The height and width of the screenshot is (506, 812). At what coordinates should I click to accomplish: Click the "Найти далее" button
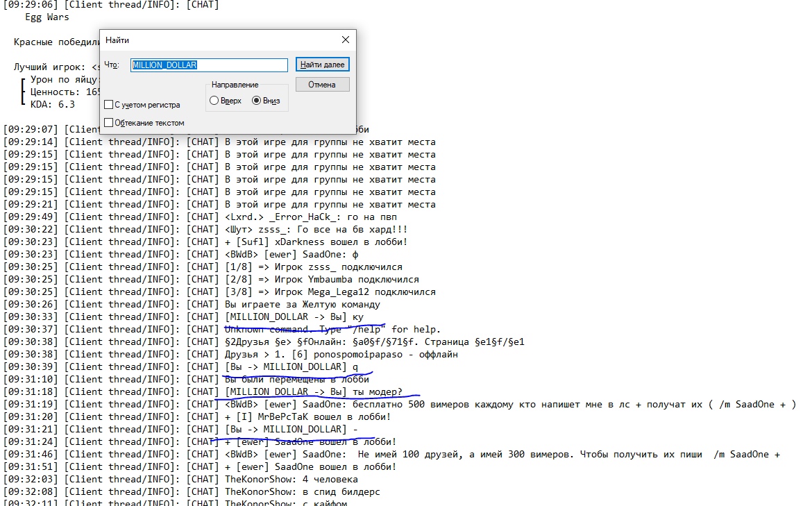point(322,65)
